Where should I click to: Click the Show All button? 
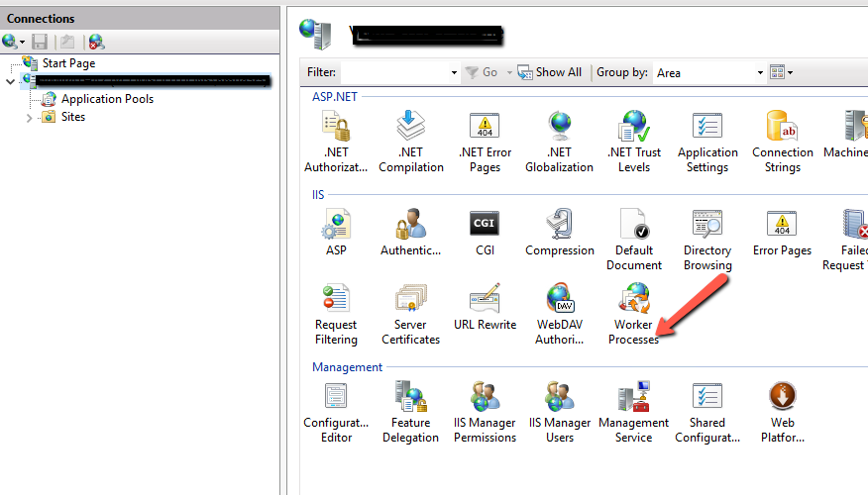(550, 72)
